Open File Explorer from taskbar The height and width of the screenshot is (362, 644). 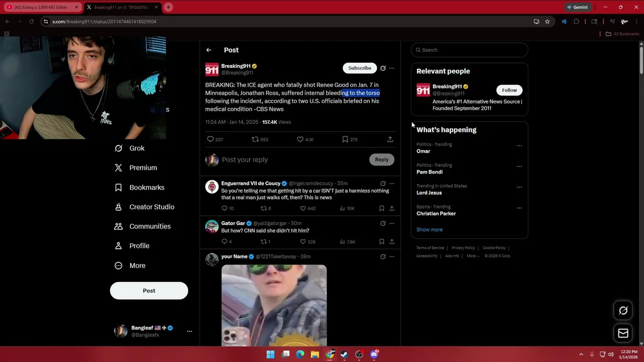click(315, 354)
